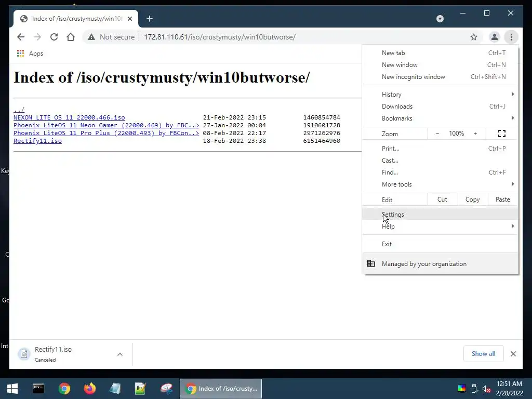Click the Apps bookmark label

pos(36,54)
